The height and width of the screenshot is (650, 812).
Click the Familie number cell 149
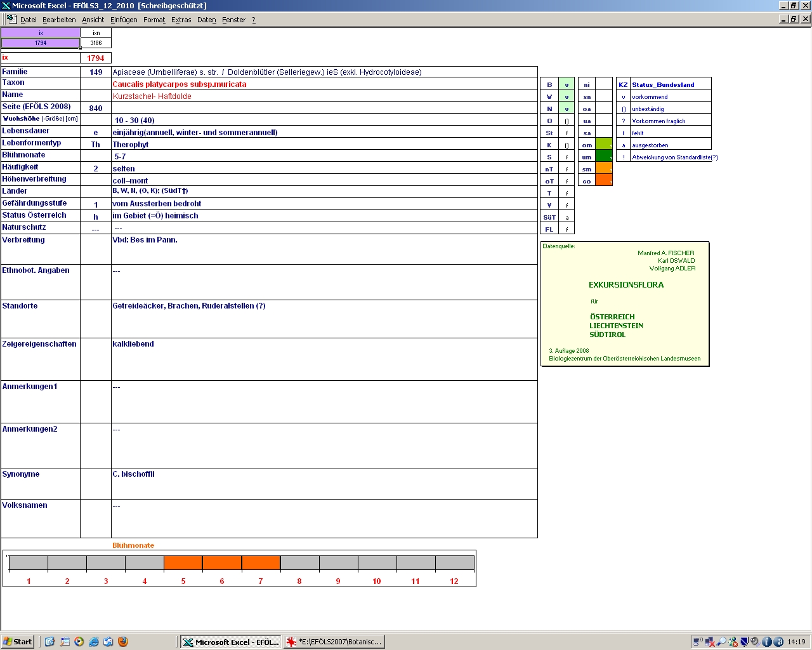pyautogui.click(x=96, y=72)
